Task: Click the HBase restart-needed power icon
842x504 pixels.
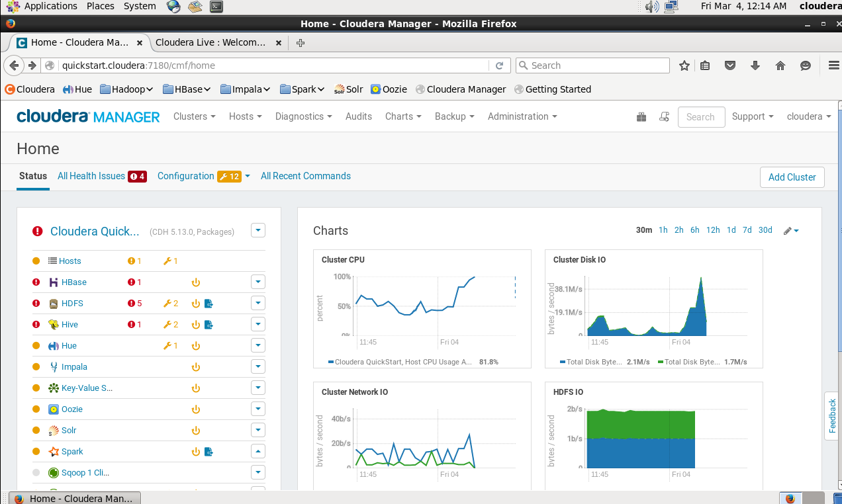Action: pos(196,282)
